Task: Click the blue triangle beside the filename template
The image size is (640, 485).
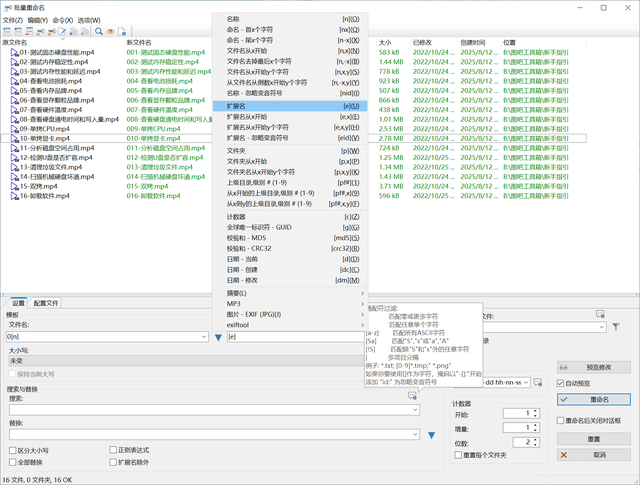Action: [218, 338]
